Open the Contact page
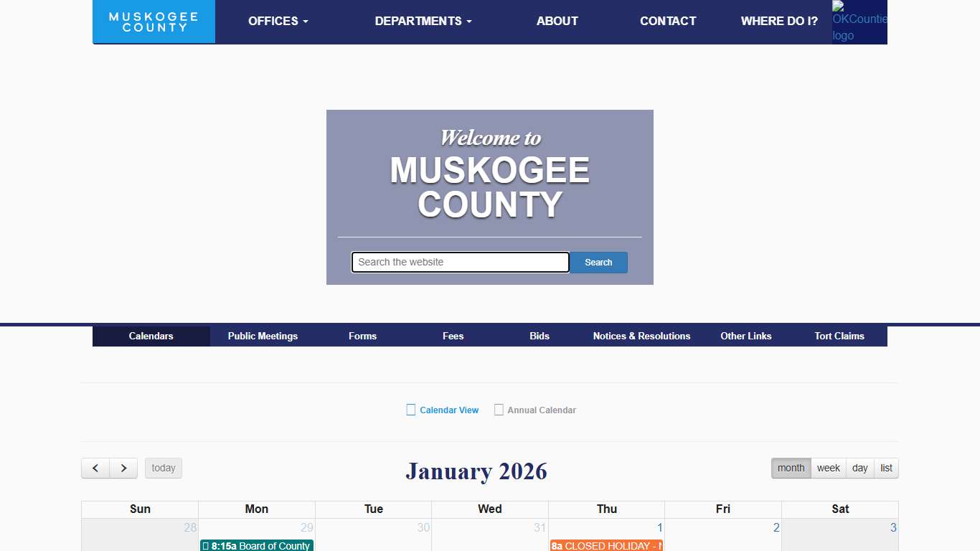980x551 pixels. [x=667, y=22]
